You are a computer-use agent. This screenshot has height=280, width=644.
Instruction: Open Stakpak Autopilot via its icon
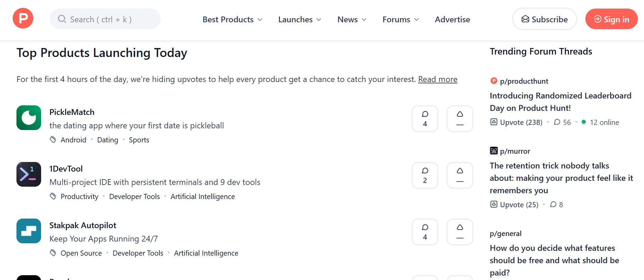[x=28, y=231]
